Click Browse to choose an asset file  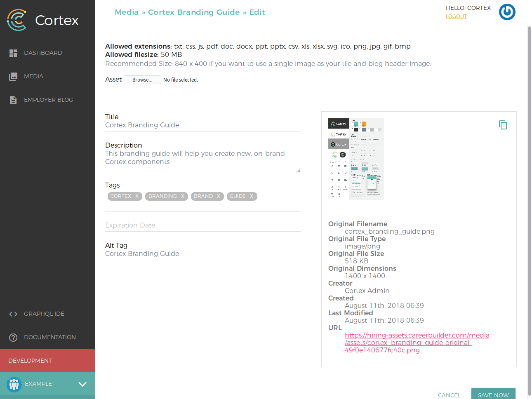click(142, 79)
